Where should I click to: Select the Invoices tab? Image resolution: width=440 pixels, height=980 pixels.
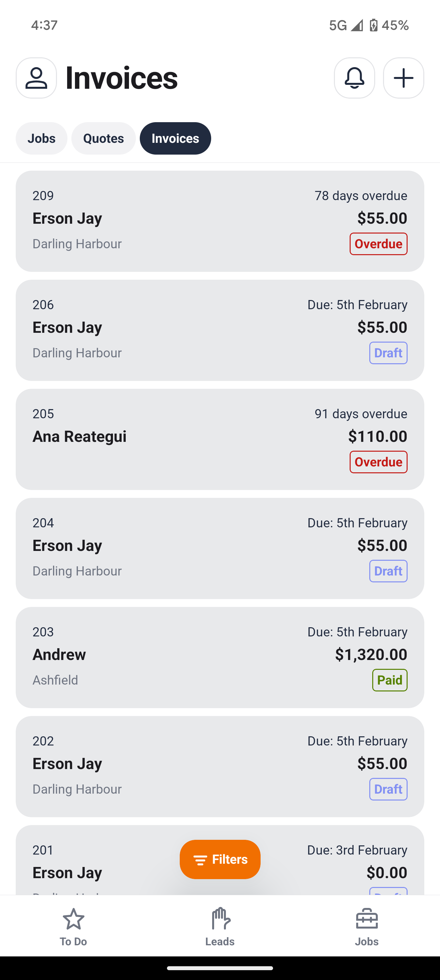(x=175, y=139)
